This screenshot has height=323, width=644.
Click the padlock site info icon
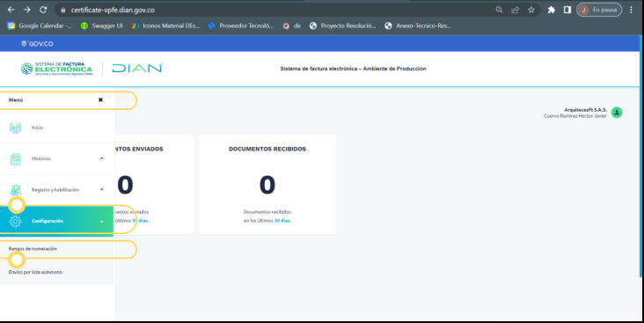(62, 10)
